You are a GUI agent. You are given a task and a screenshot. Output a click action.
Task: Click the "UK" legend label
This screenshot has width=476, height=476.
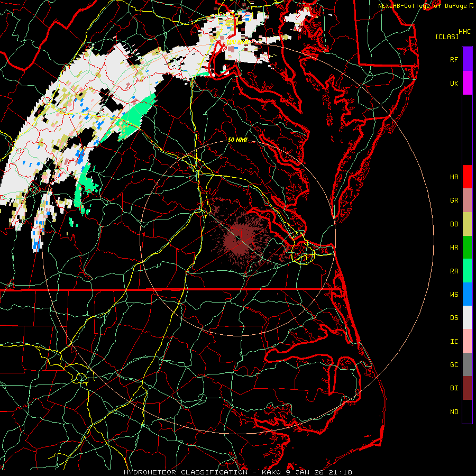pyautogui.click(x=454, y=83)
